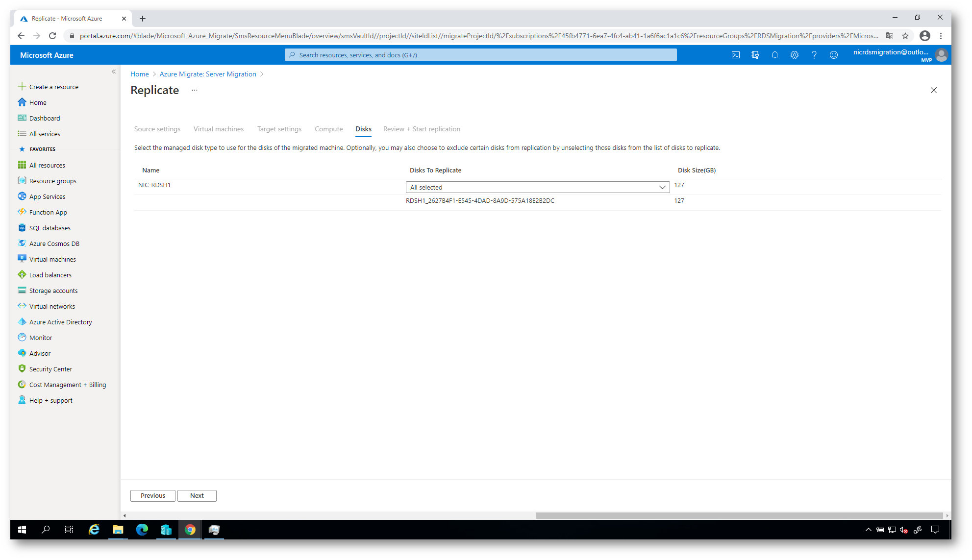This screenshot has height=560, width=972.
Task: Click Microsoft Azure logo text
Action: pos(47,55)
